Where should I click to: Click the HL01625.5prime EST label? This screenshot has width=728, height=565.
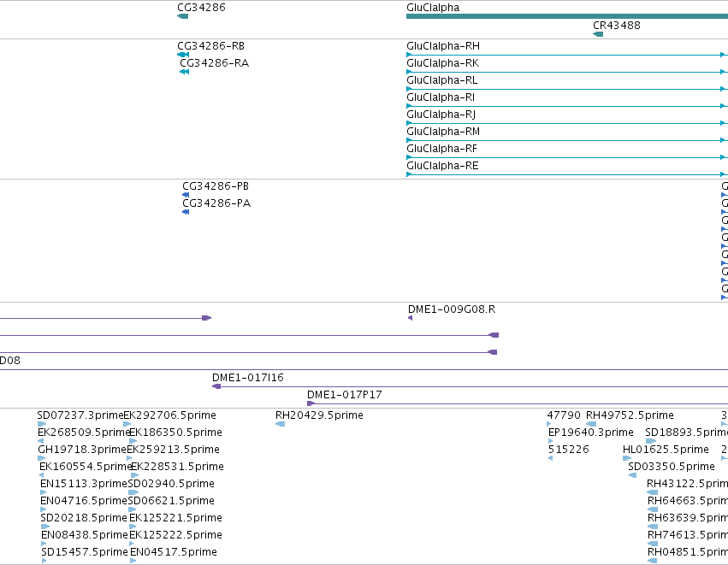666,450
